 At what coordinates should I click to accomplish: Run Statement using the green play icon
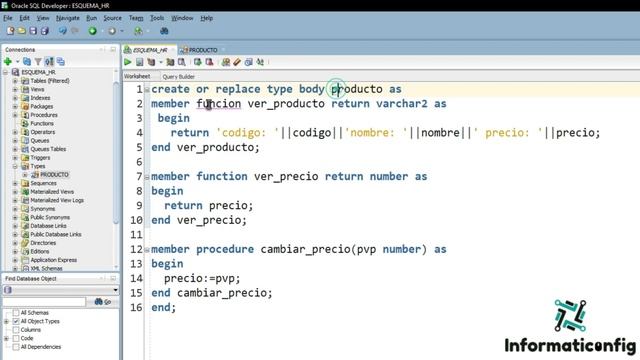tap(128, 62)
